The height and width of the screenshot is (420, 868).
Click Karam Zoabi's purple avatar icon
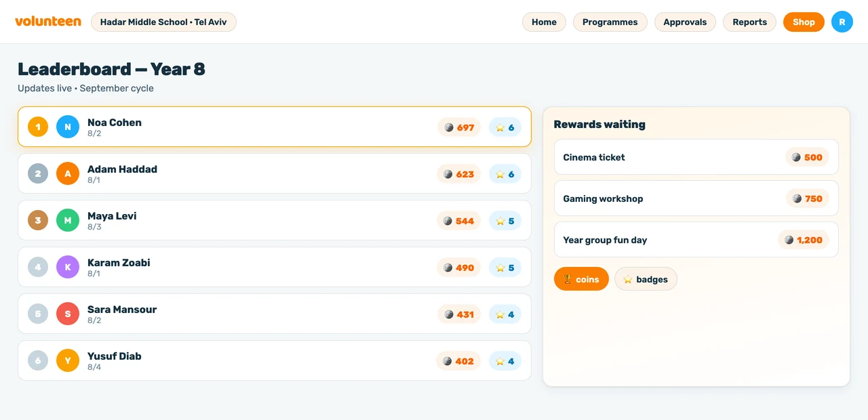(x=68, y=267)
